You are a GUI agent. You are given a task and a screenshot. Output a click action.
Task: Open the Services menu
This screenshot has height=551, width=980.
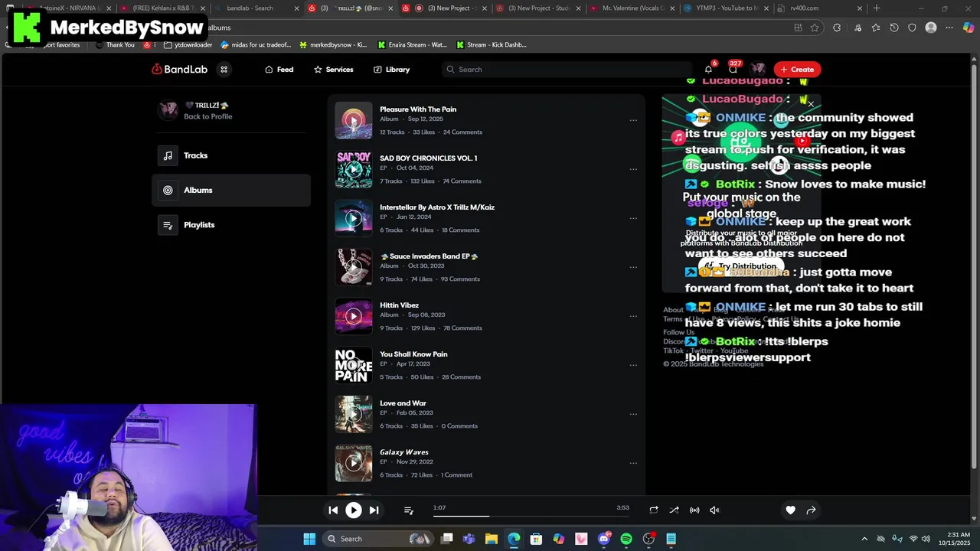[334, 70]
